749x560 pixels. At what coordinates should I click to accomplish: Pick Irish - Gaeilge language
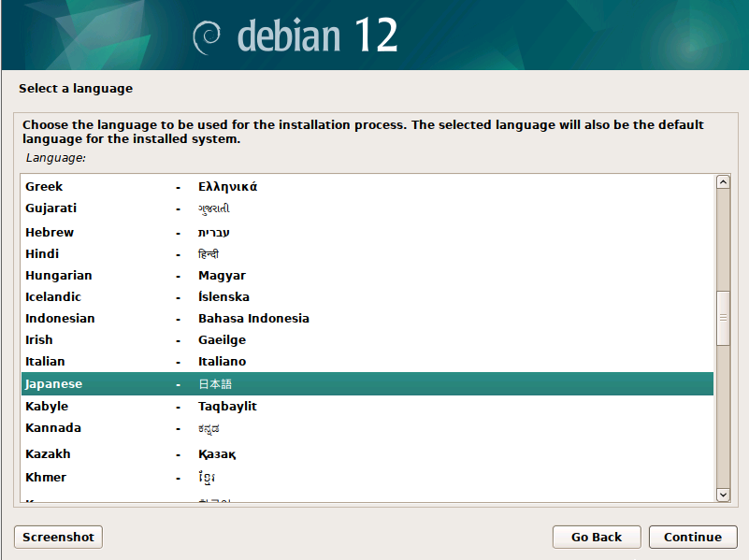367,340
